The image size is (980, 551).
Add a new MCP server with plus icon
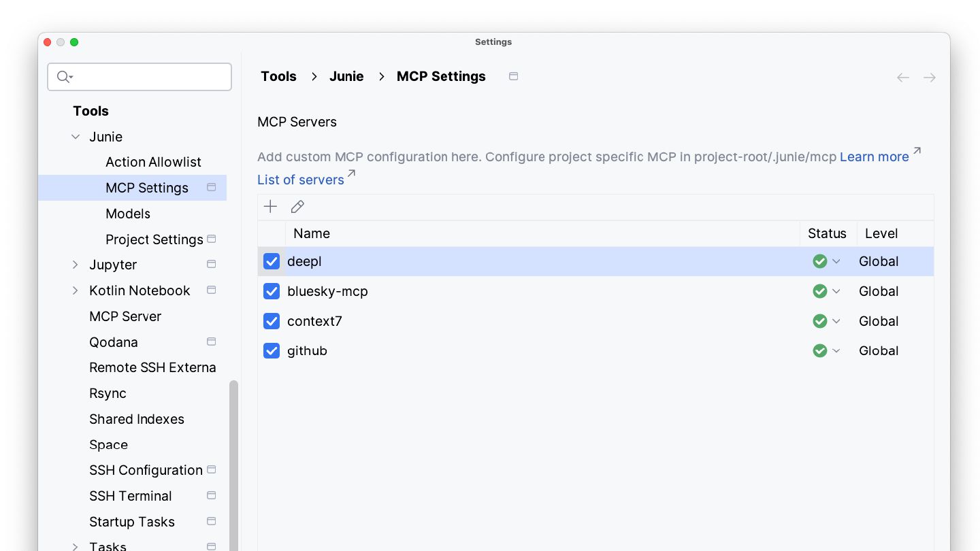270,207
